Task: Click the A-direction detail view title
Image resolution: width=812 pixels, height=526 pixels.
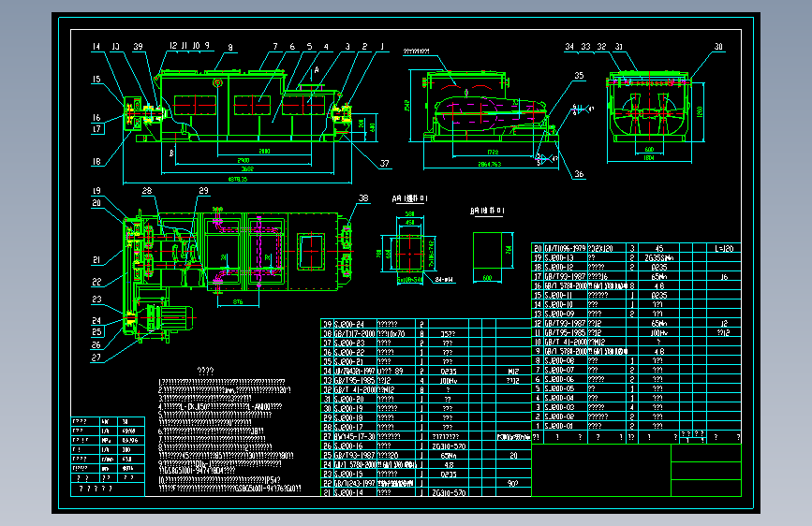Action: coord(410,198)
